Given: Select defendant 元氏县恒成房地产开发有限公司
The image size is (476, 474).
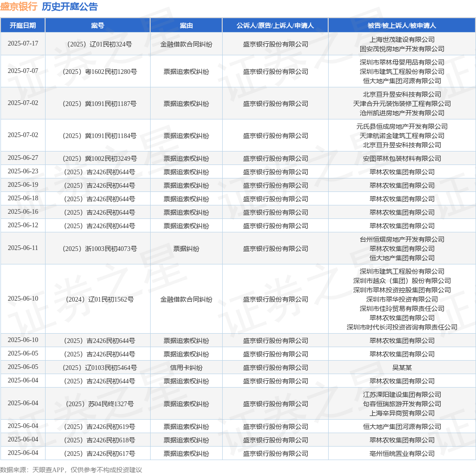Looking at the screenshot, I should click(402, 126).
